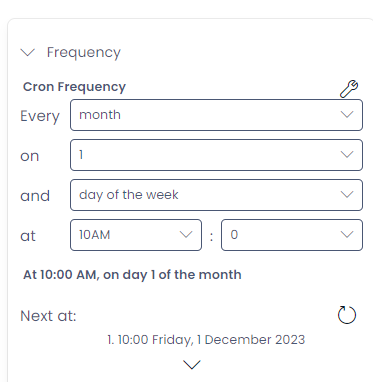Refresh next run times with circular arrow
This screenshot has width=373, height=382.
pos(347,315)
